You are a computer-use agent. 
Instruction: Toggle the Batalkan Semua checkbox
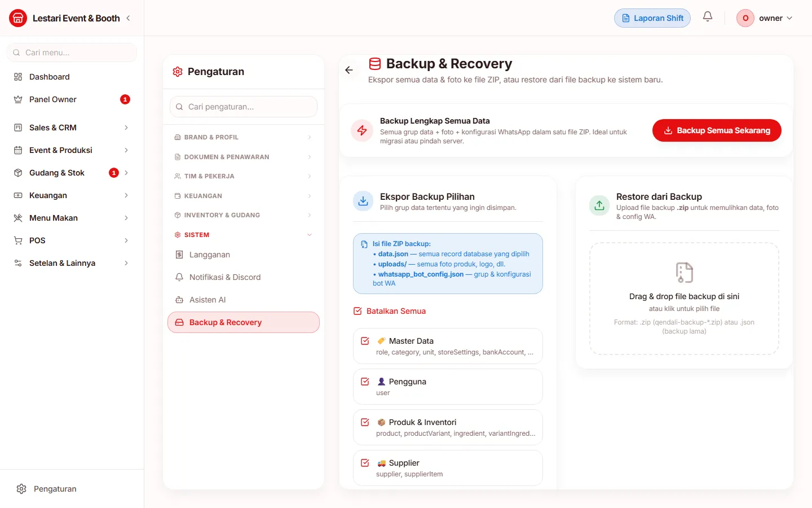tap(358, 311)
